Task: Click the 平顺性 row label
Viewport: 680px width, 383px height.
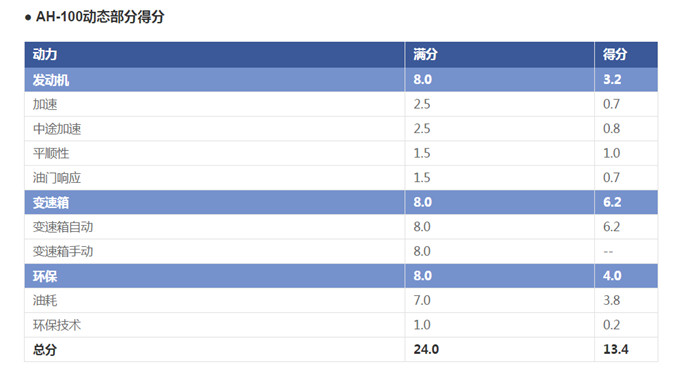Action: click(x=51, y=153)
